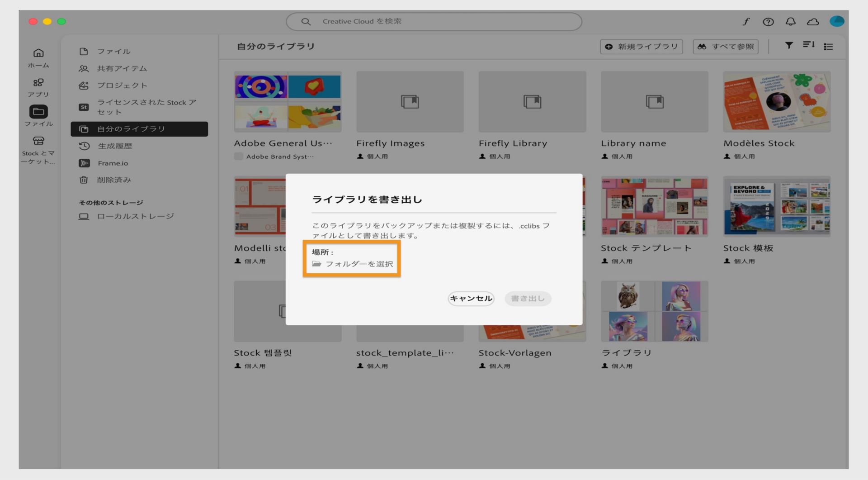This screenshot has width=868, height=480.
Task: Open the notifications bell
Action: point(790,21)
